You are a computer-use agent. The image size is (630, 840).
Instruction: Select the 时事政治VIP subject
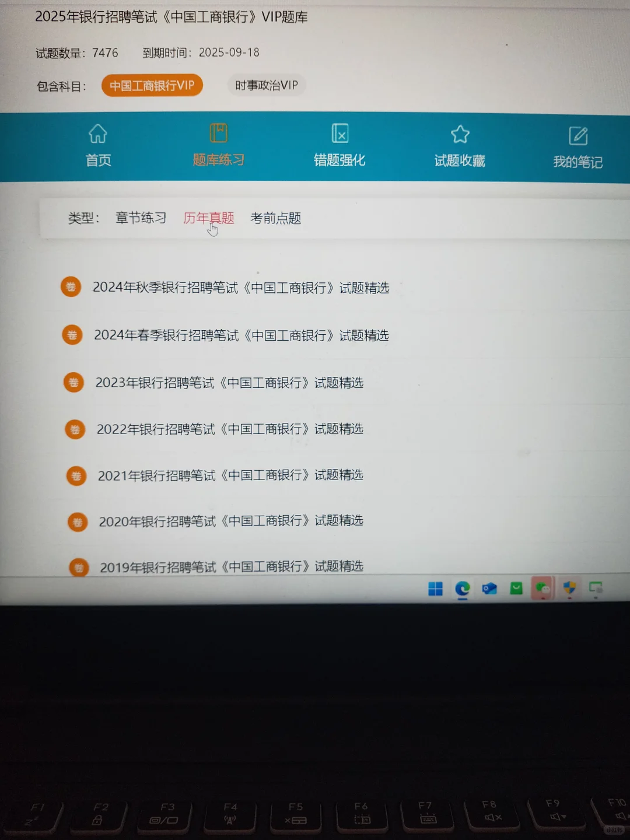click(267, 85)
